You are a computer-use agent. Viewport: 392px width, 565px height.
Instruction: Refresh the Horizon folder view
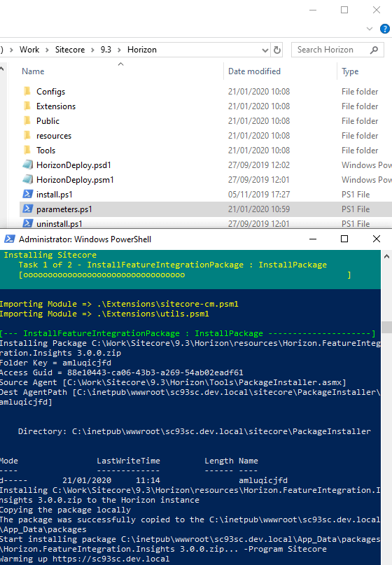[x=276, y=50]
